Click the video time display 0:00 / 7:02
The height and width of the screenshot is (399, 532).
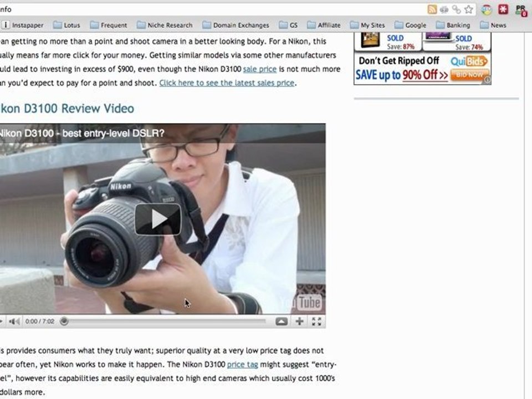pyautogui.click(x=40, y=321)
